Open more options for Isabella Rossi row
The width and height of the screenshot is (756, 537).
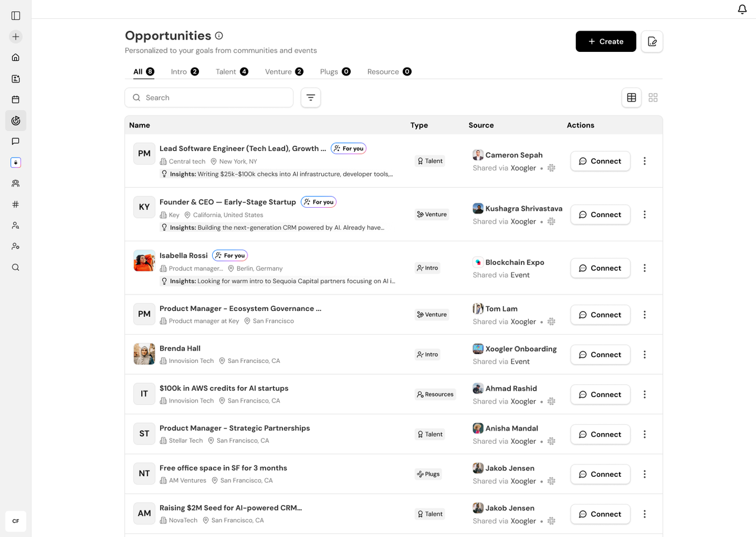click(x=645, y=268)
